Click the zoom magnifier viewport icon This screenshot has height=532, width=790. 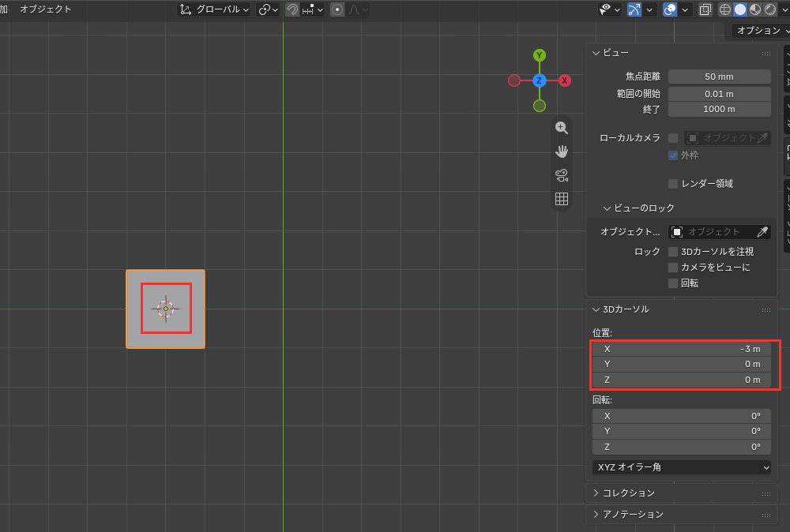[561, 128]
